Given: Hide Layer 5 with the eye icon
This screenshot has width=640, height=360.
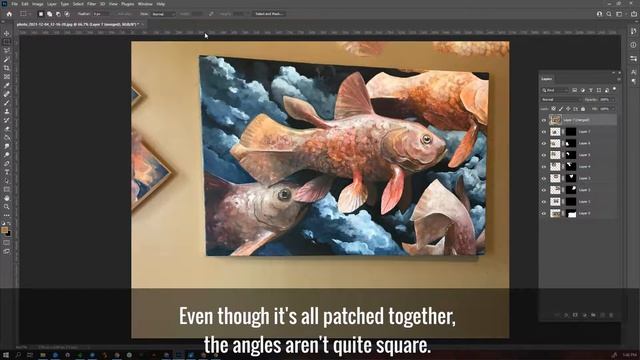Looking at the screenshot, I should pos(544,155).
